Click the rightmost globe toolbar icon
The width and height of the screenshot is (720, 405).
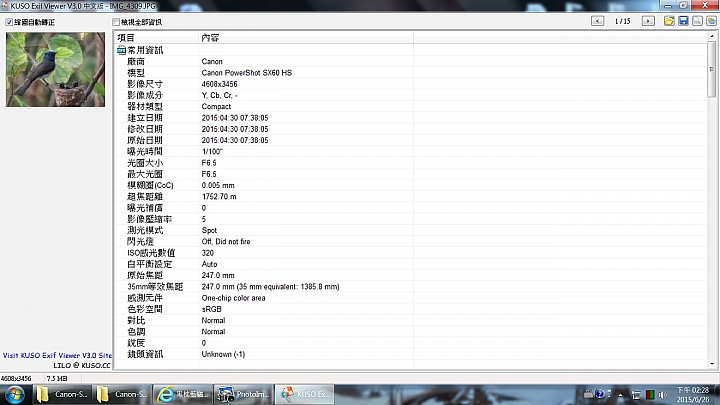[x=711, y=21]
